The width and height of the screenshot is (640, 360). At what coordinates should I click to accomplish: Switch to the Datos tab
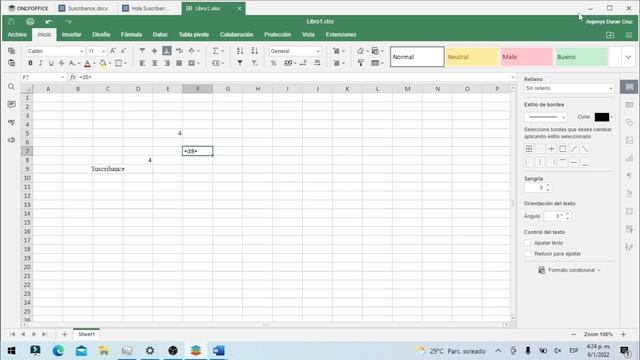pyautogui.click(x=160, y=35)
